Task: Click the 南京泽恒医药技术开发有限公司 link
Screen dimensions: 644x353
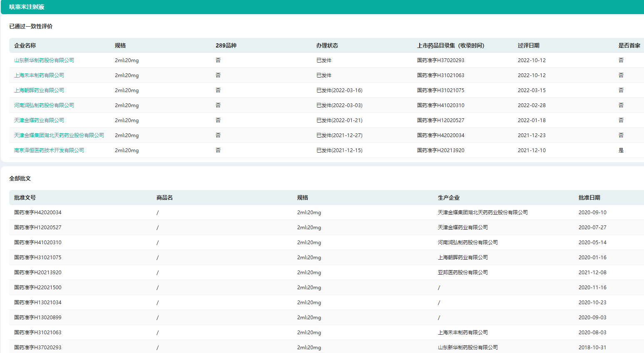Action: (x=49, y=150)
